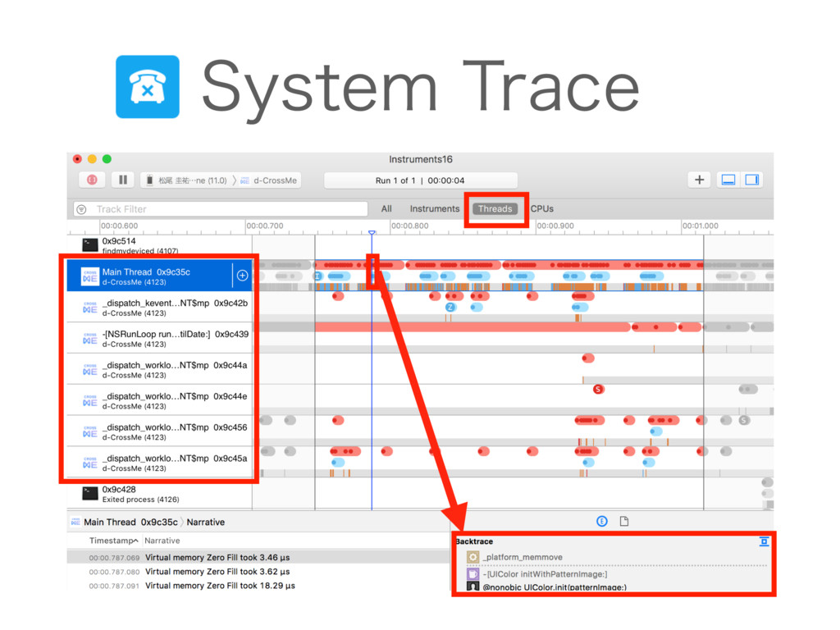Select the UIColor initWithPatternImage frame

pyautogui.click(x=545, y=573)
